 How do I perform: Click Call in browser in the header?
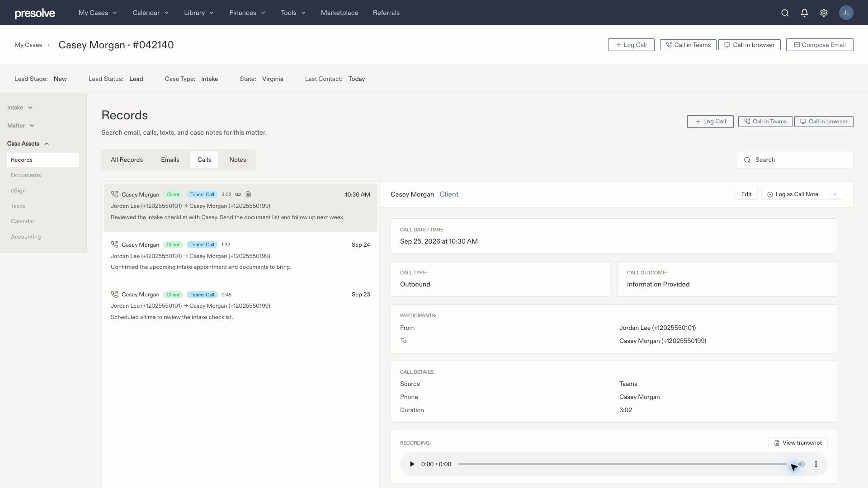click(x=750, y=45)
